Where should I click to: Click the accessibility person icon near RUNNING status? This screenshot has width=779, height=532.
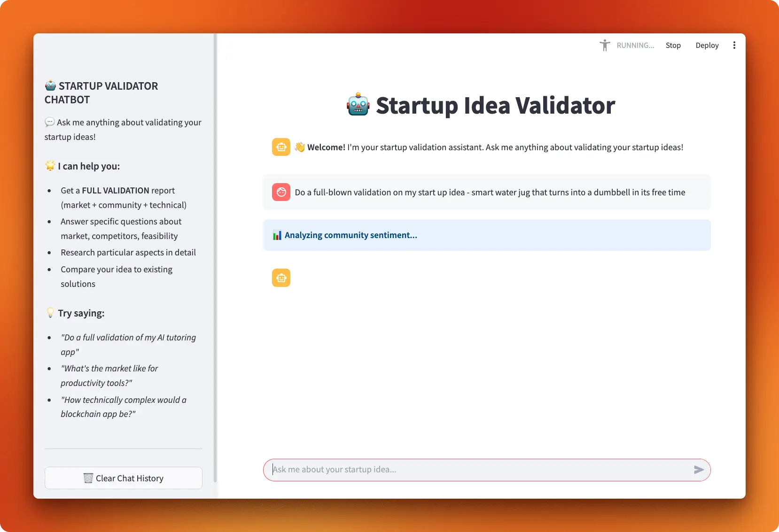605,45
